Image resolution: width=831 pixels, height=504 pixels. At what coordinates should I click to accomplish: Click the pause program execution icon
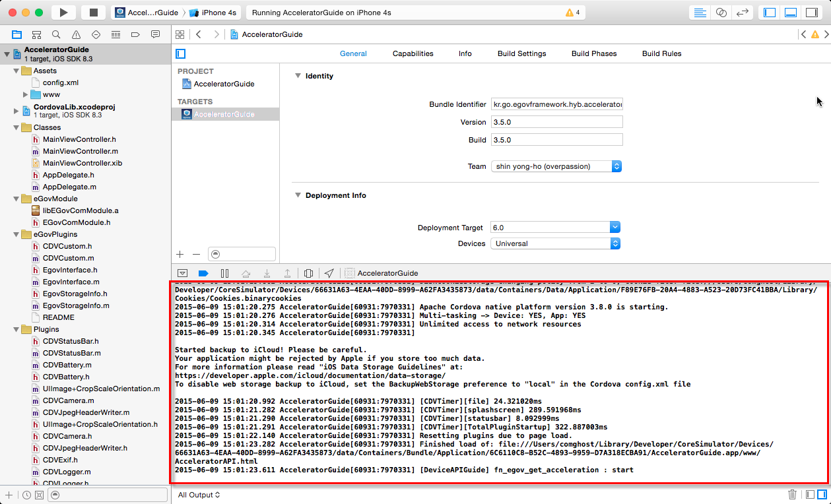pyautogui.click(x=224, y=273)
